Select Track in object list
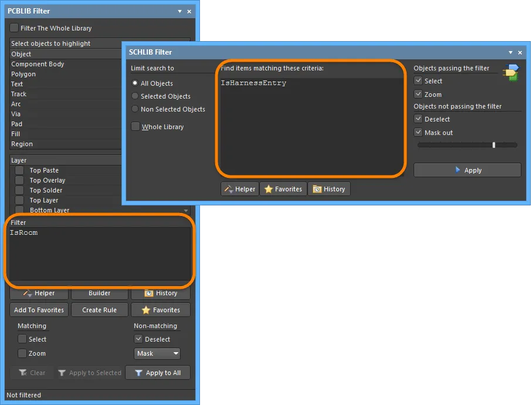The image size is (532, 405). point(66,94)
